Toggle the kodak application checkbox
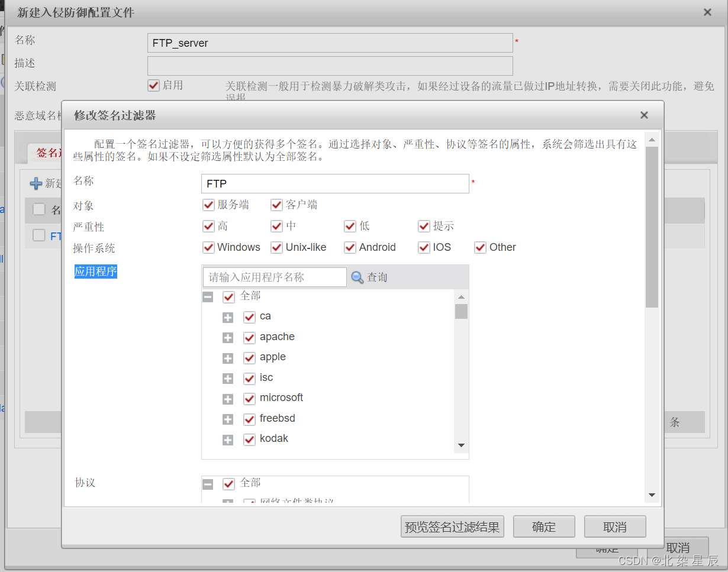Screen dimensions: 728x572 click(x=249, y=439)
